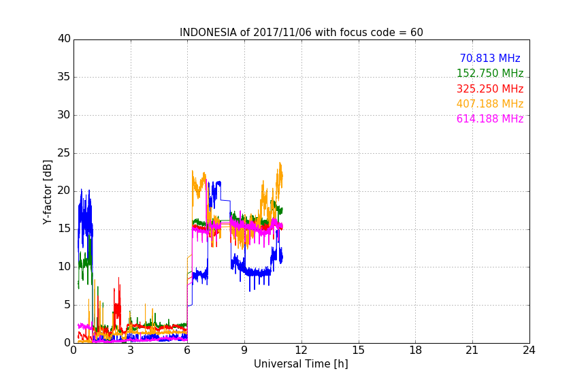Select the 152.750 MHz legend label

(x=490, y=73)
